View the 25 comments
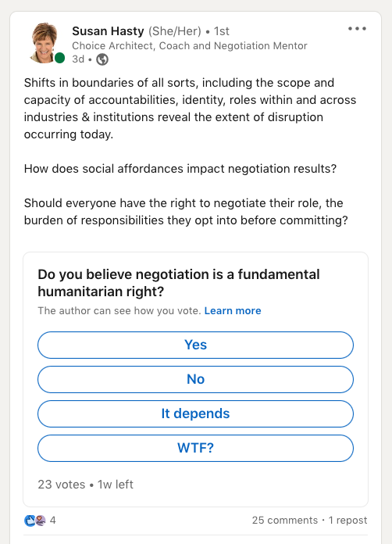 pyautogui.click(x=285, y=520)
